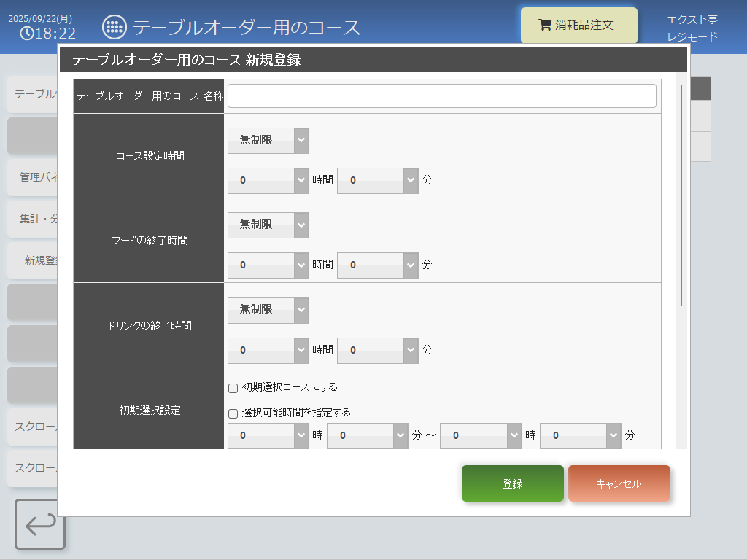The height and width of the screenshot is (560, 747).
Task: Click the コース名称 text input field
Action: click(441, 96)
